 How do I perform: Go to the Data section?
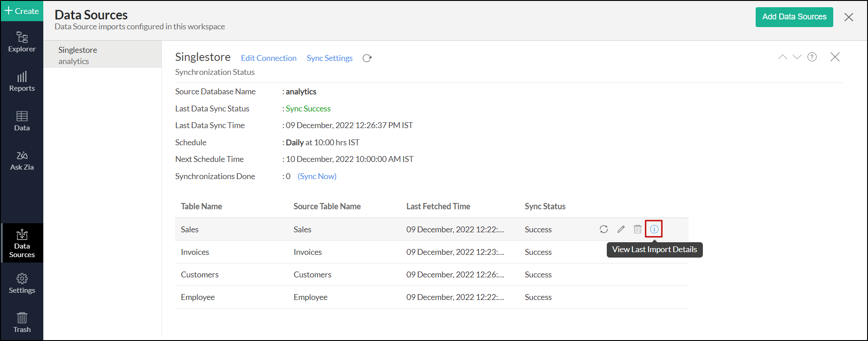click(x=22, y=121)
